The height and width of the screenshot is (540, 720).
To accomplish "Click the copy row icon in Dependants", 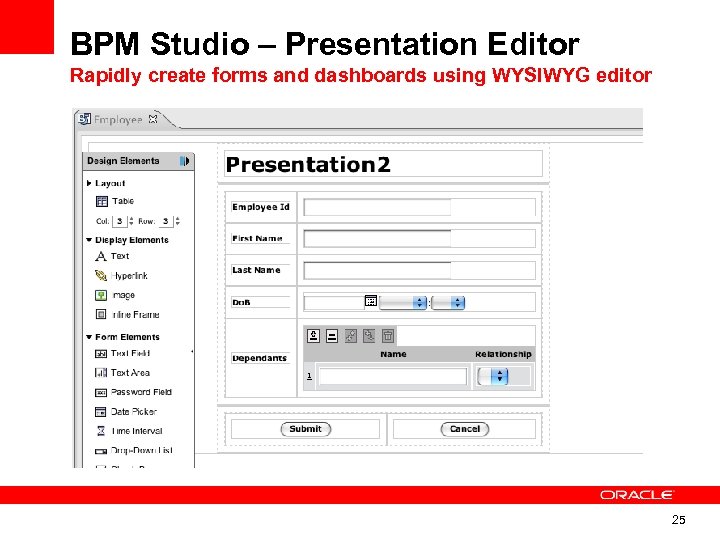I will coord(369,336).
